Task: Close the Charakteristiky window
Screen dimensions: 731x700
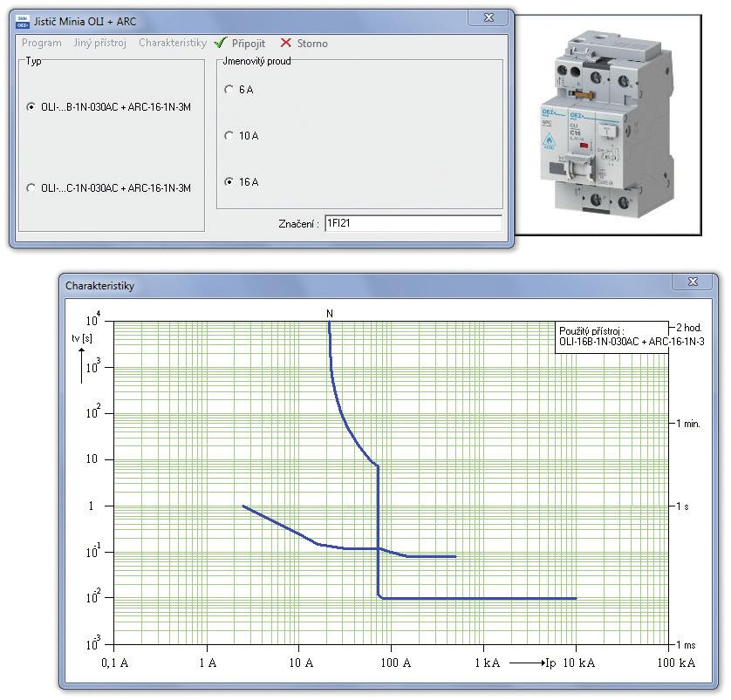Action: click(693, 282)
